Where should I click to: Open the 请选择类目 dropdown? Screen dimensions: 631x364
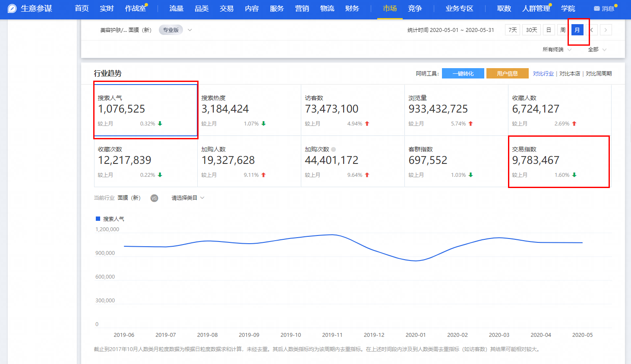pos(188,198)
